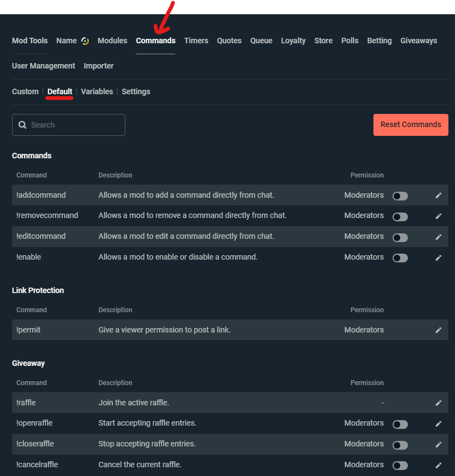Edit the !openraffle command via pencil icon

pyautogui.click(x=438, y=423)
